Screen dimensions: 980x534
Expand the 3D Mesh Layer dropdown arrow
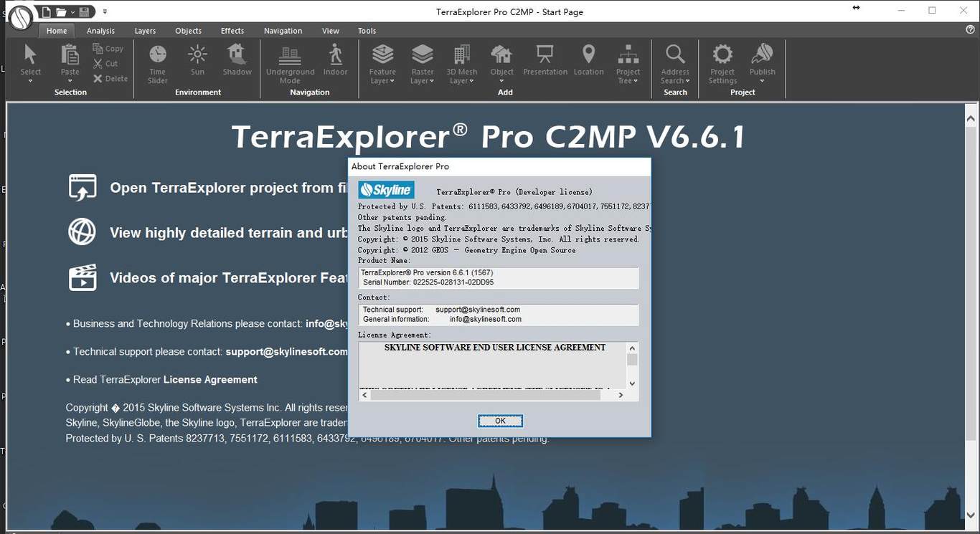coord(471,81)
